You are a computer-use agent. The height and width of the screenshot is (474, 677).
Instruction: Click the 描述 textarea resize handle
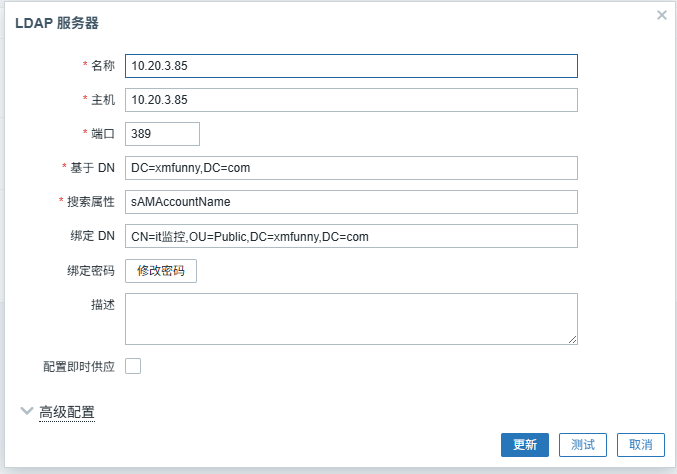tap(573, 340)
